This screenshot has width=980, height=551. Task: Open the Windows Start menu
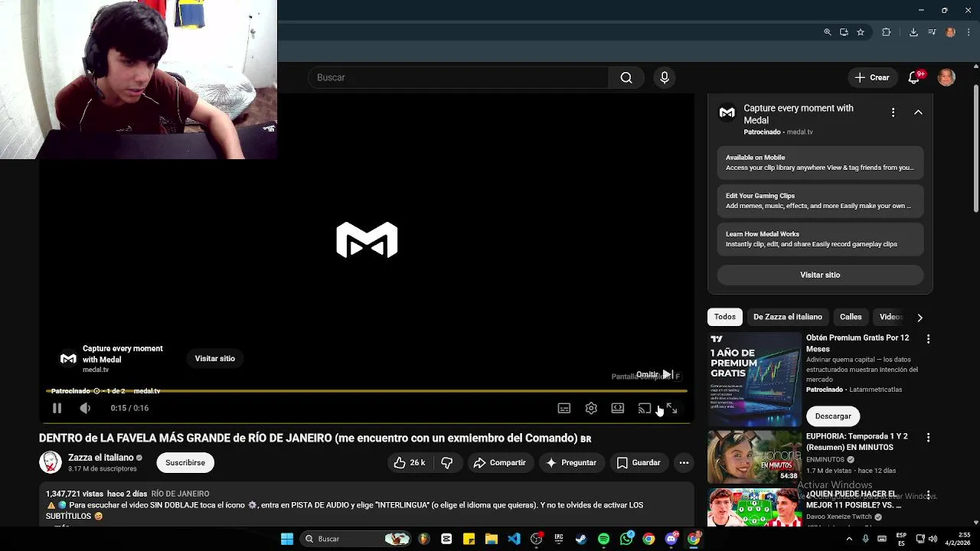tap(287, 539)
